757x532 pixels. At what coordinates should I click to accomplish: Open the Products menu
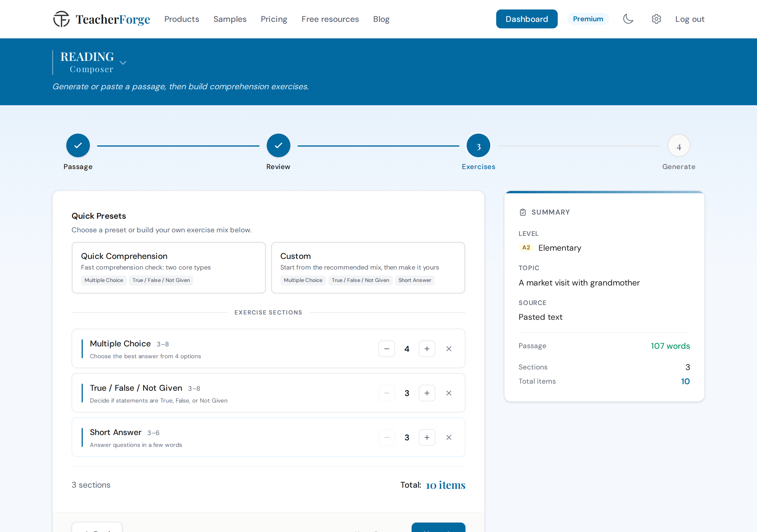point(182,19)
